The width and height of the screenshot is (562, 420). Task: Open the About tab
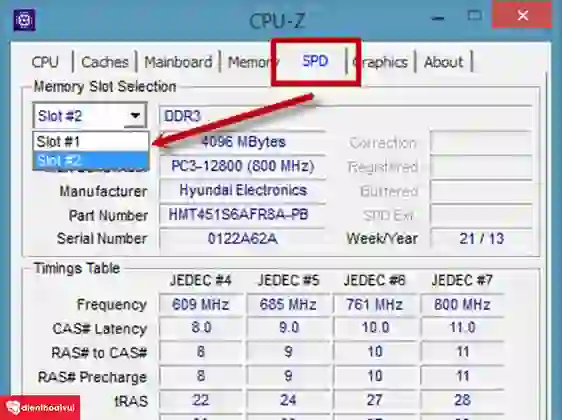coord(444,62)
